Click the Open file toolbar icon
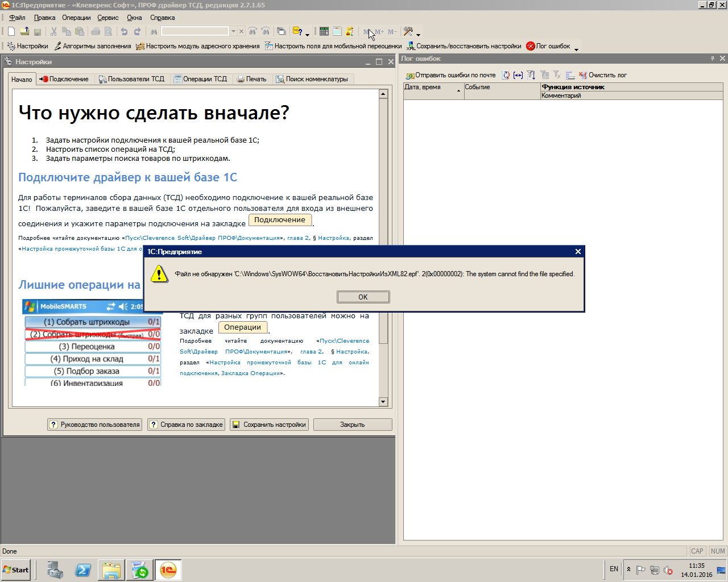The image size is (728, 582). point(24,31)
